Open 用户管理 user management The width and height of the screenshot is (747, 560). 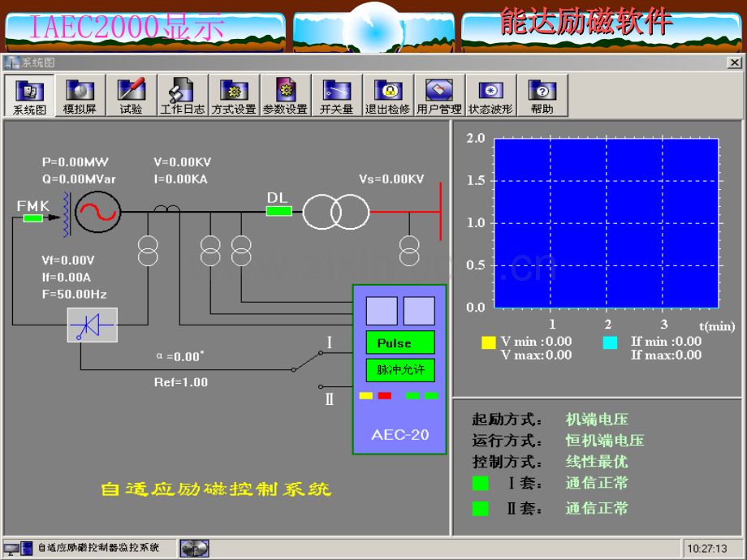(440, 96)
